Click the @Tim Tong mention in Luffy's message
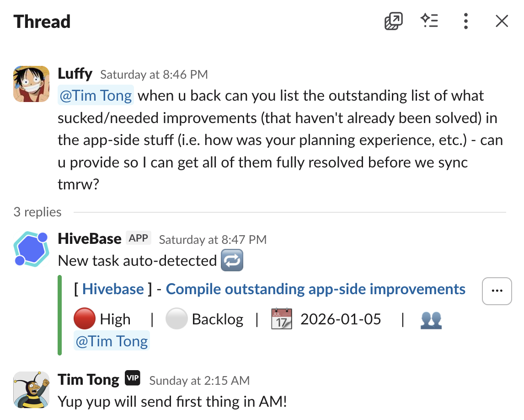This screenshot has height=420, width=524. click(96, 96)
